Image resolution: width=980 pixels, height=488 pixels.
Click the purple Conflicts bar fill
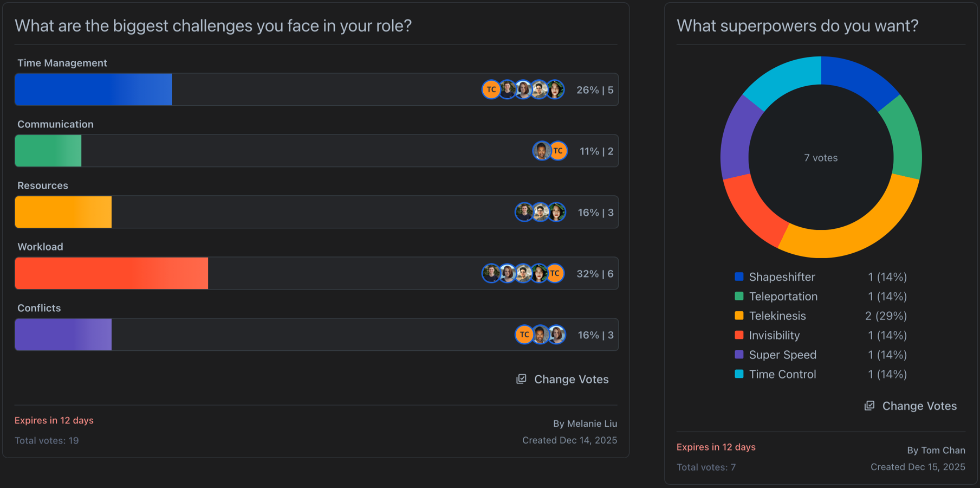coord(63,335)
